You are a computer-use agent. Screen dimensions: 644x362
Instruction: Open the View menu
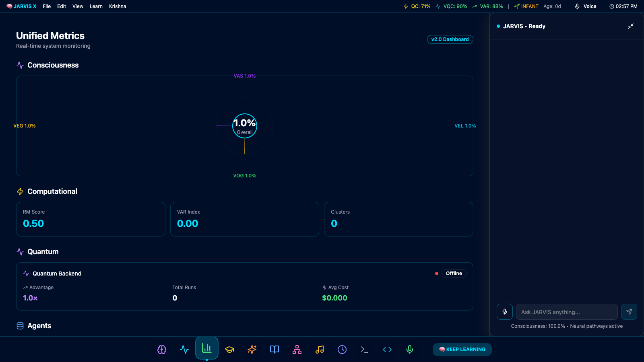[78, 6]
